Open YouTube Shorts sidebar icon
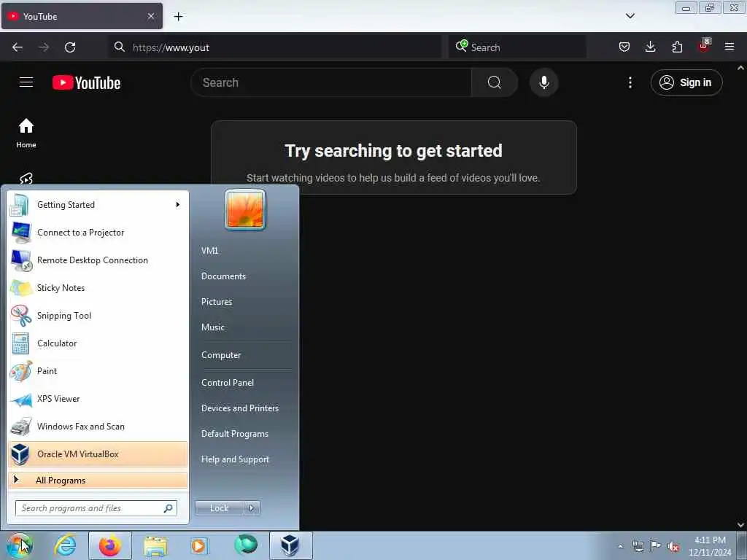Viewport: 747px width, 560px height. coord(26,179)
